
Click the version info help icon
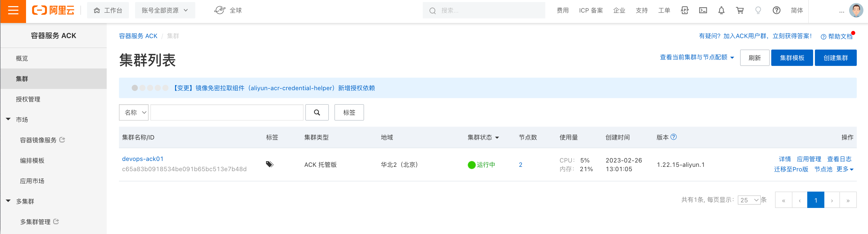tap(673, 137)
